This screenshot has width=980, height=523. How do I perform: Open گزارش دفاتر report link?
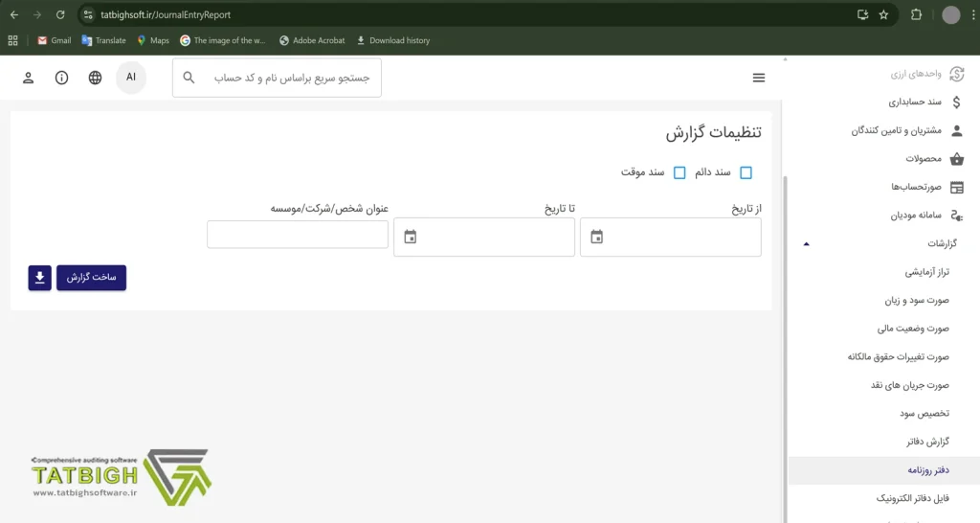(926, 442)
